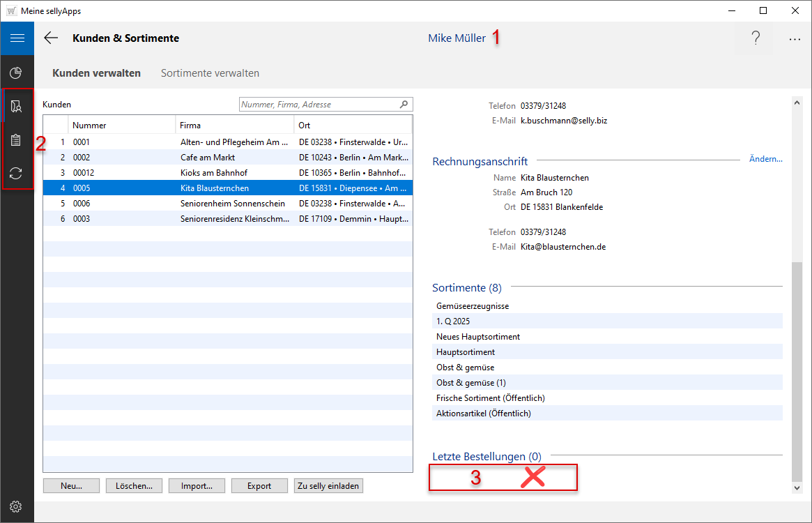The image size is (812, 523).
Task: Open settings with the gear icon
Action: [16, 507]
